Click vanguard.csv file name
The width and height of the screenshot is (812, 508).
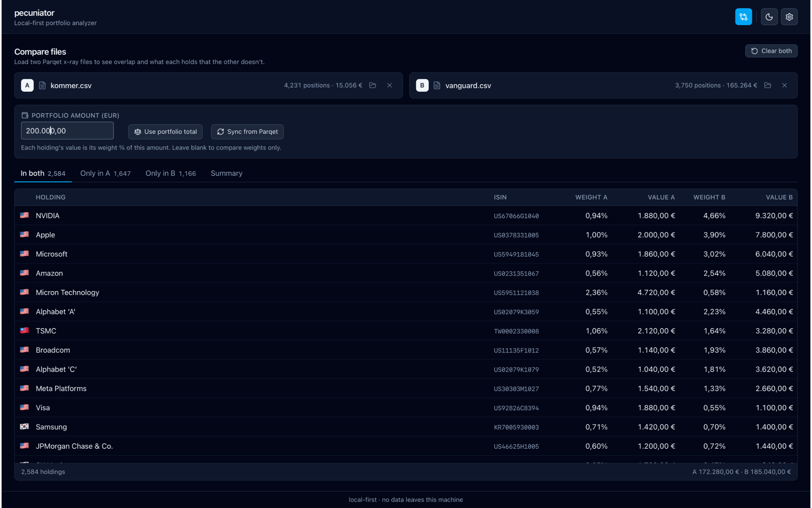point(468,86)
